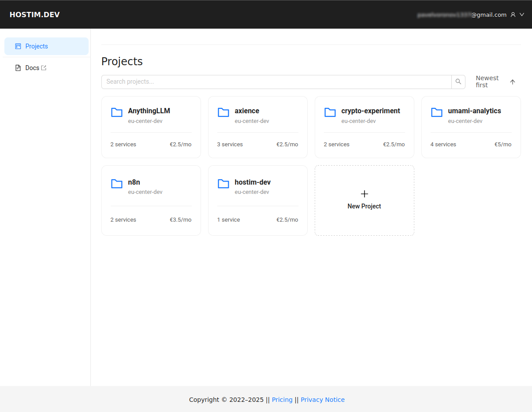Click the document icon next to Docs

(x=18, y=67)
